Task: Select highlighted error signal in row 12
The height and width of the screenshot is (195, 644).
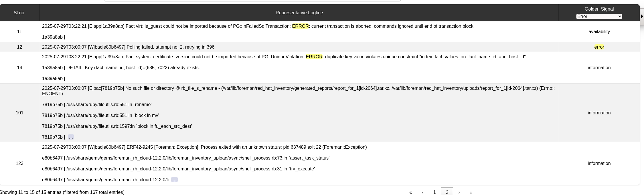Action: pyautogui.click(x=599, y=47)
